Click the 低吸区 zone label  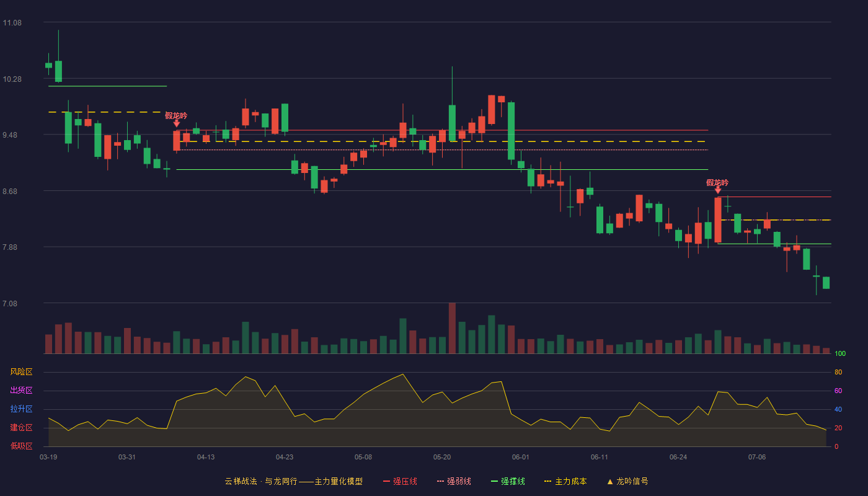pos(21,446)
